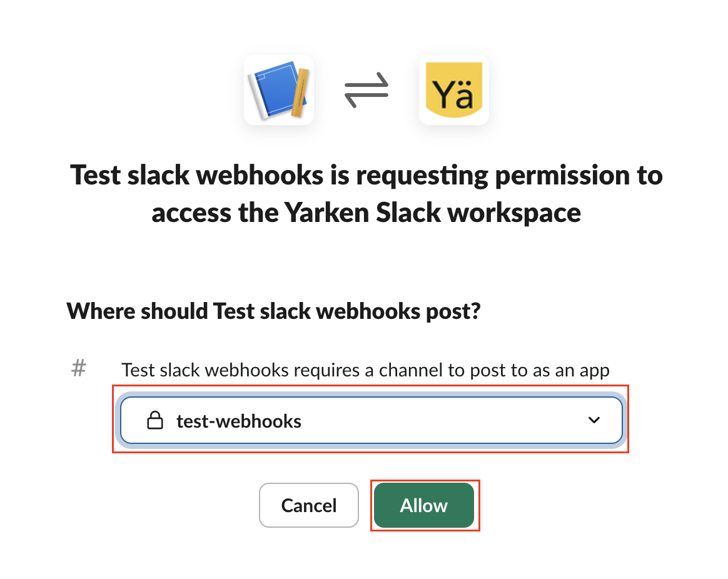Click the lock icon beside test-webhooks
Screen dimensions: 728x579
pos(154,421)
